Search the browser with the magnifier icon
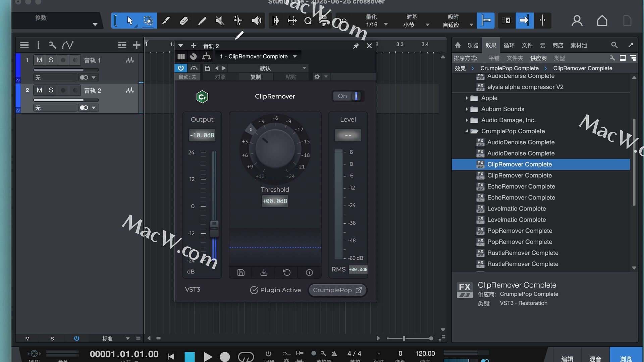The width and height of the screenshot is (644, 362). click(614, 45)
